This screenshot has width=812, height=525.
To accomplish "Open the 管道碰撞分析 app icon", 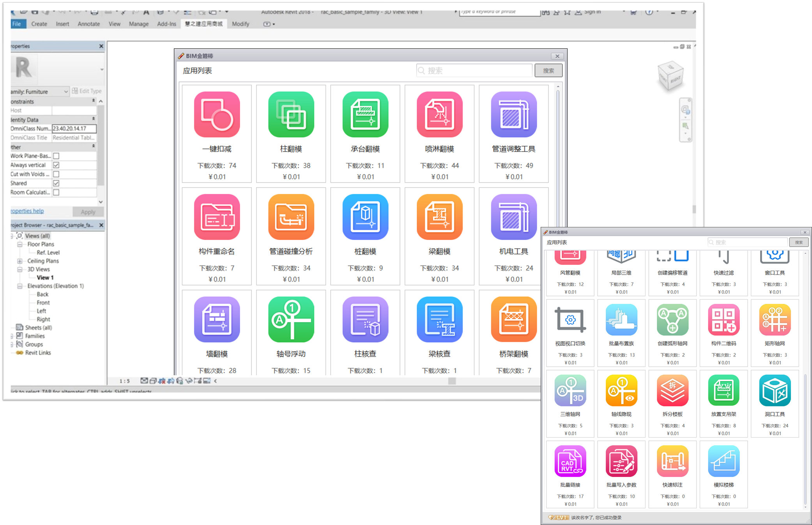I will tap(291, 217).
